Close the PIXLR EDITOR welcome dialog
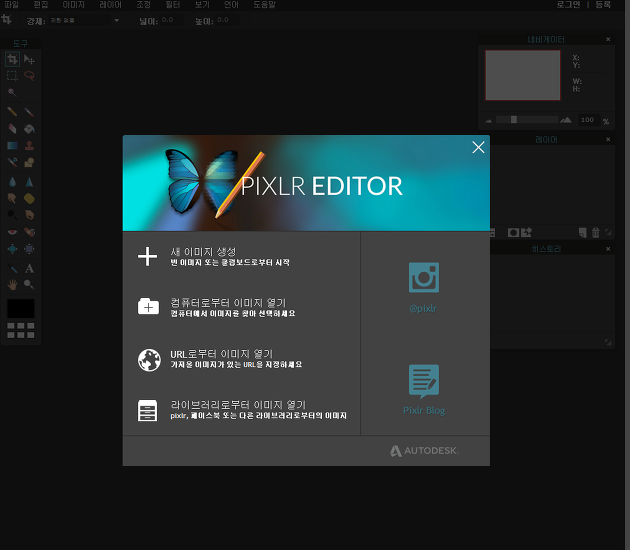The image size is (630, 550). 478,147
